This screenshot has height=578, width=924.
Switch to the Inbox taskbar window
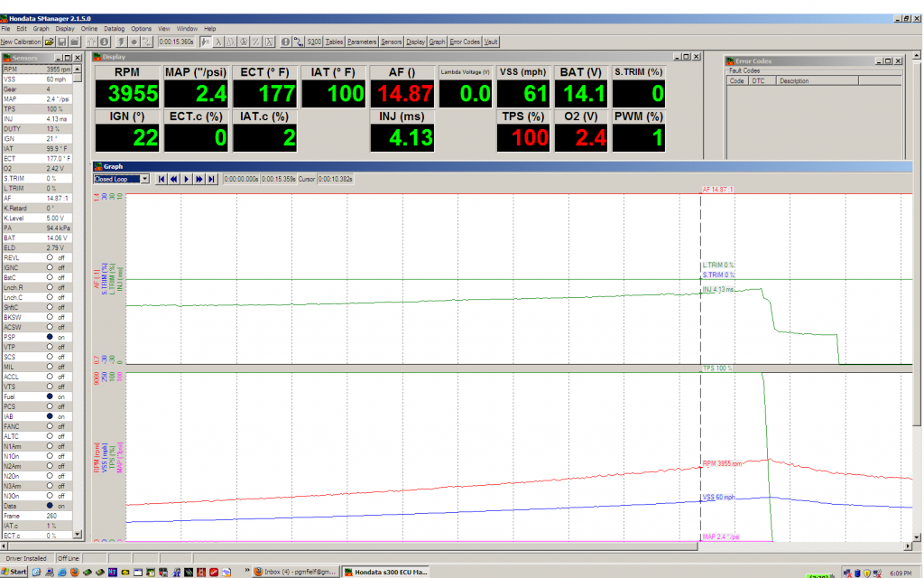point(296,572)
